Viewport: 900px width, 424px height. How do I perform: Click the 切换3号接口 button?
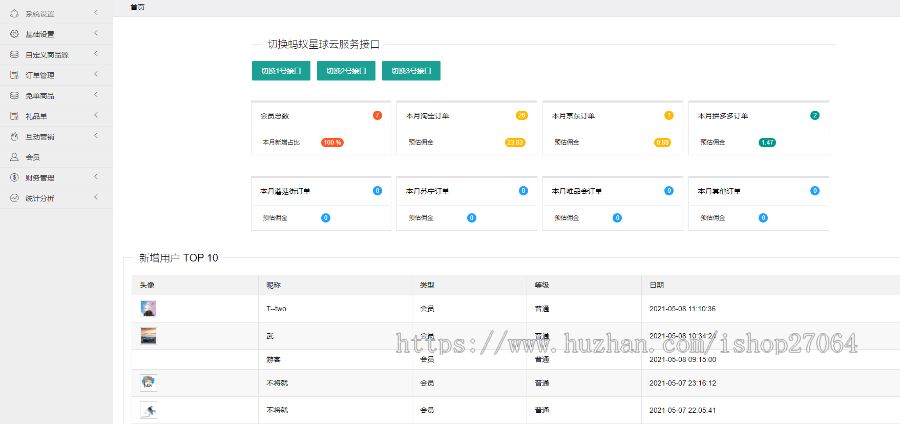click(x=411, y=71)
